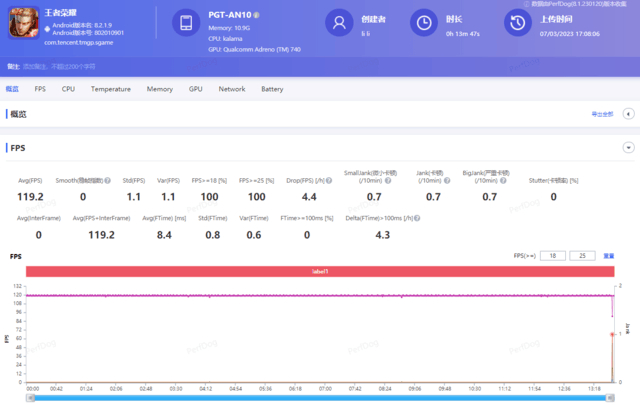Click info icon beside PGT-AN10 device name

[256, 15]
